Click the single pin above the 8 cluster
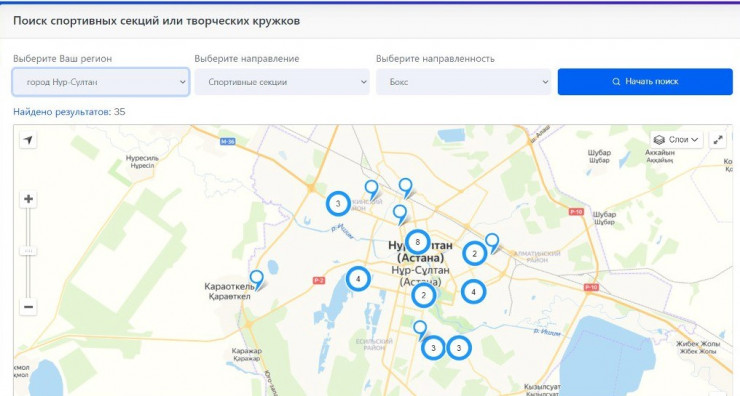740x396 pixels. click(x=400, y=214)
